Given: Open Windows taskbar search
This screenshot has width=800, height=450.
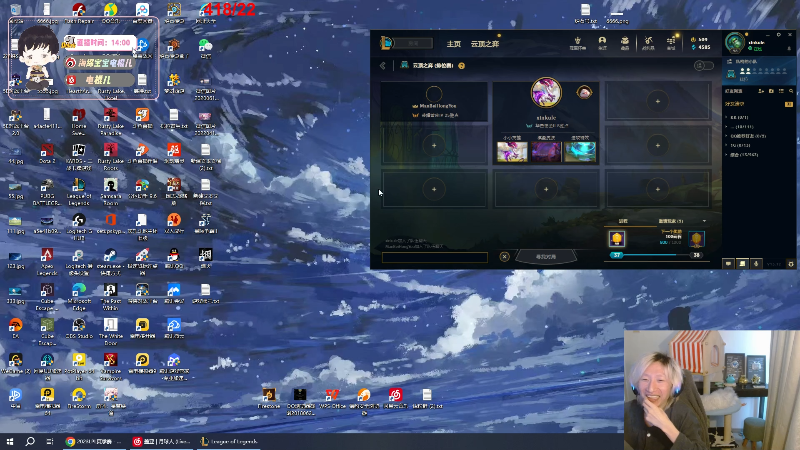Looking at the screenshot, I should tap(30, 441).
